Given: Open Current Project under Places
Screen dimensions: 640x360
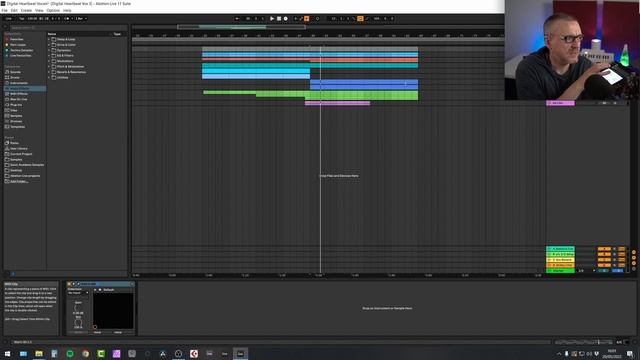Looking at the screenshot, I should 21,154.
